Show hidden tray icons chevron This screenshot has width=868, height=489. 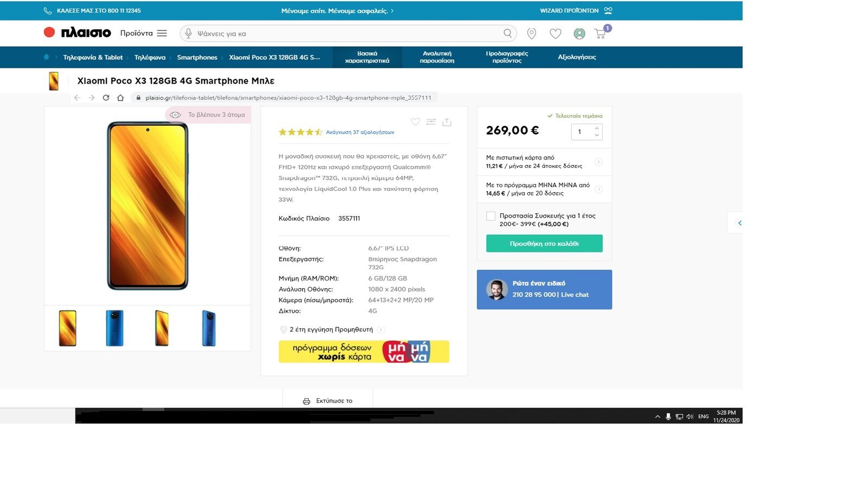658,416
